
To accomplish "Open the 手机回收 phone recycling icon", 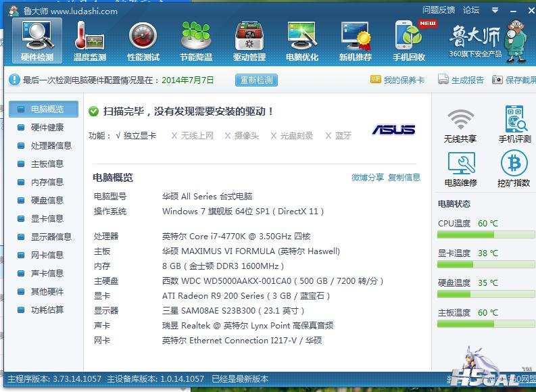I will [409, 41].
